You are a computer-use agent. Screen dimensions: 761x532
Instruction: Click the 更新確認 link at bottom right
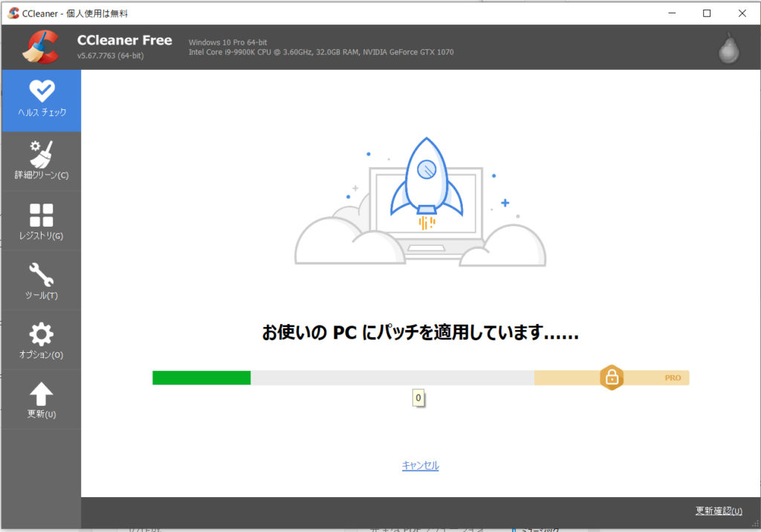pyautogui.click(x=718, y=510)
